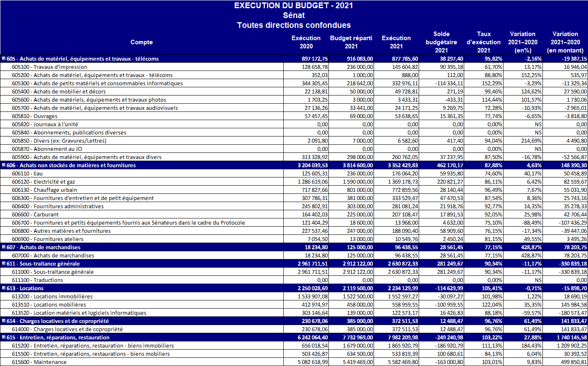Click the Compte column header
Image resolution: width=588 pixels, height=366 pixels.
[141, 42]
